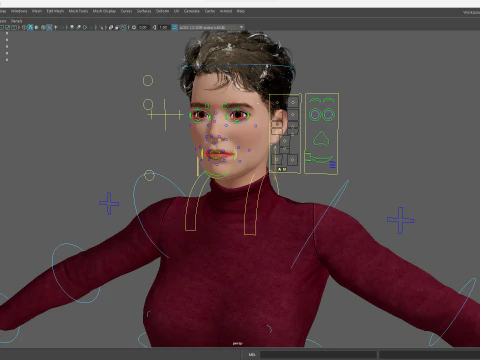Select the blue cross control at screen-right arm
This screenshot has width=480, height=360.
(400, 220)
